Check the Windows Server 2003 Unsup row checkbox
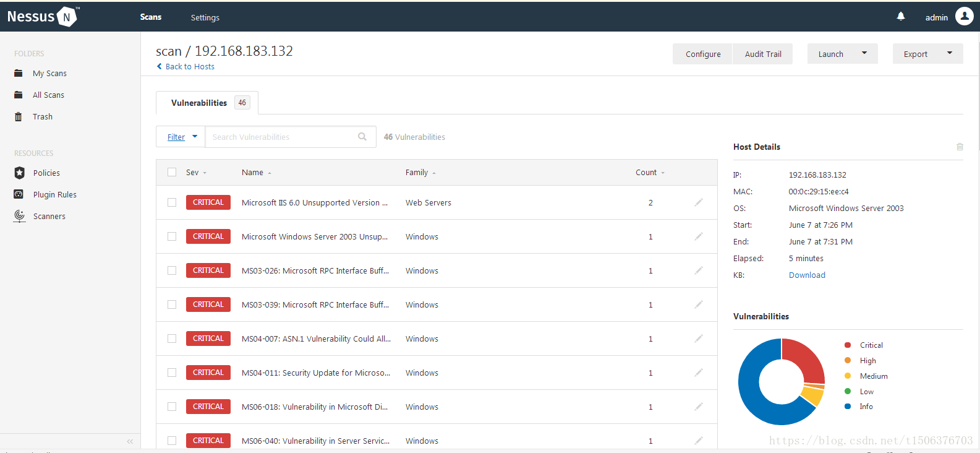 (172, 236)
